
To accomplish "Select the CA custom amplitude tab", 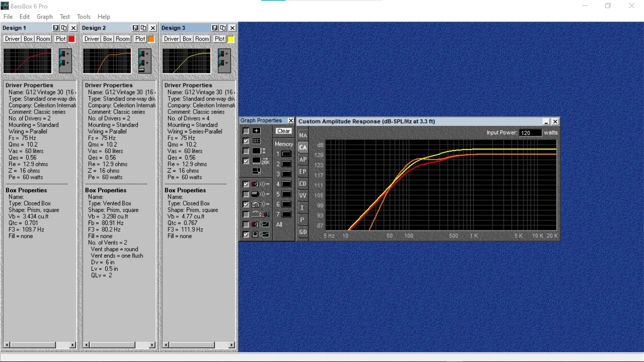I will [x=303, y=147].
